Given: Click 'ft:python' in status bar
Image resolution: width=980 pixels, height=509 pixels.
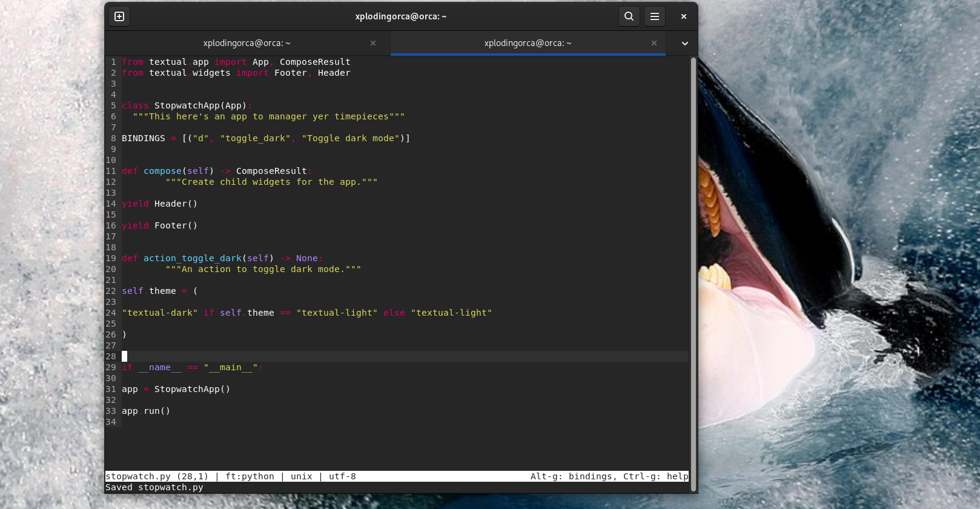Looking at the screenshot, I should click(250, 476).
